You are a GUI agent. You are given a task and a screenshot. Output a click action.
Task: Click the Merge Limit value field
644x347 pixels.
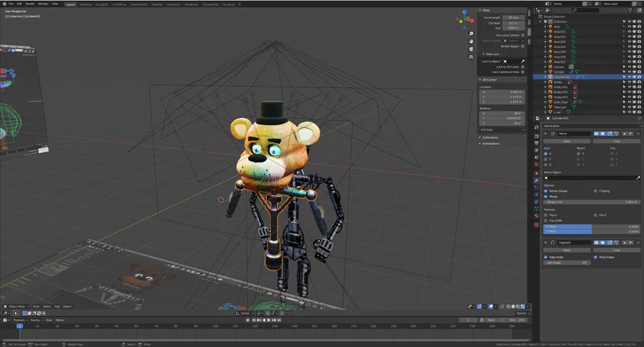[592, 202]
